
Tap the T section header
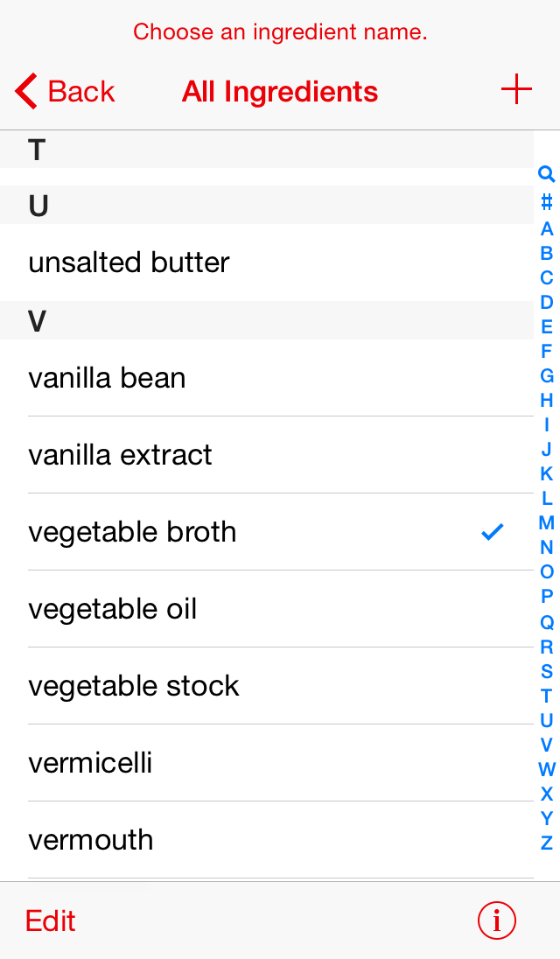coord(262,150)
